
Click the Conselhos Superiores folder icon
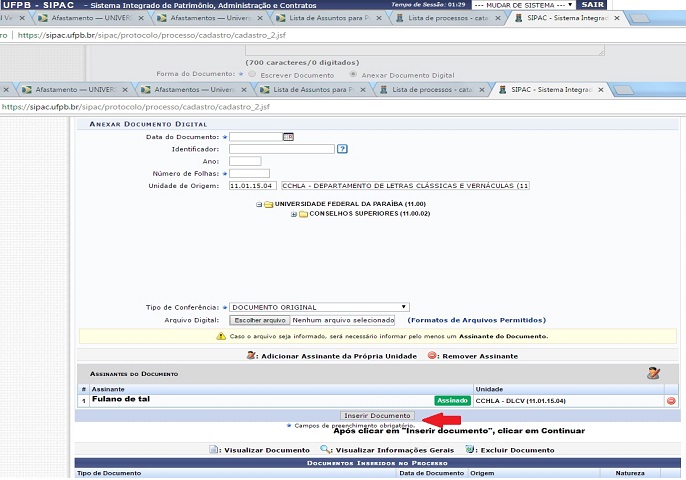click(303, 214)
